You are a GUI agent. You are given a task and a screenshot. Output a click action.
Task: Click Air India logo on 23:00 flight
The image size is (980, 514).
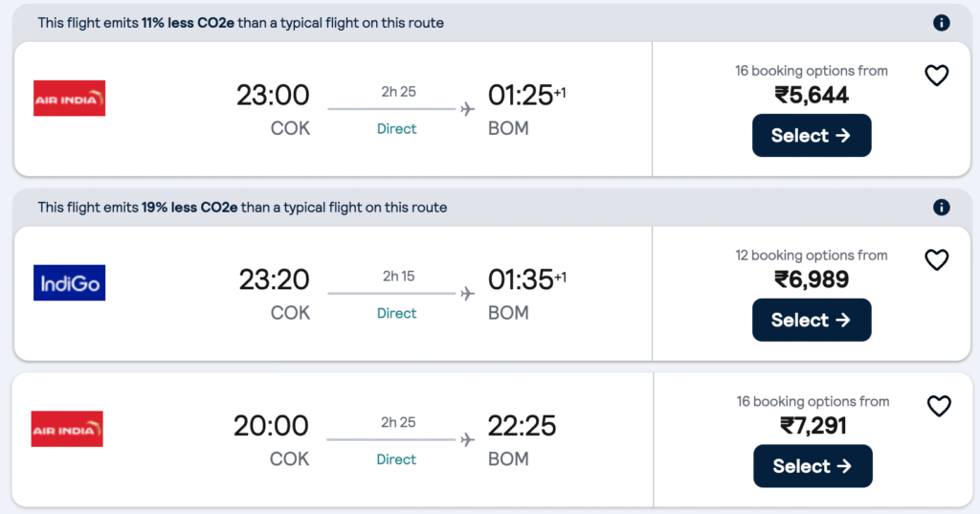(x=69, y=99)
